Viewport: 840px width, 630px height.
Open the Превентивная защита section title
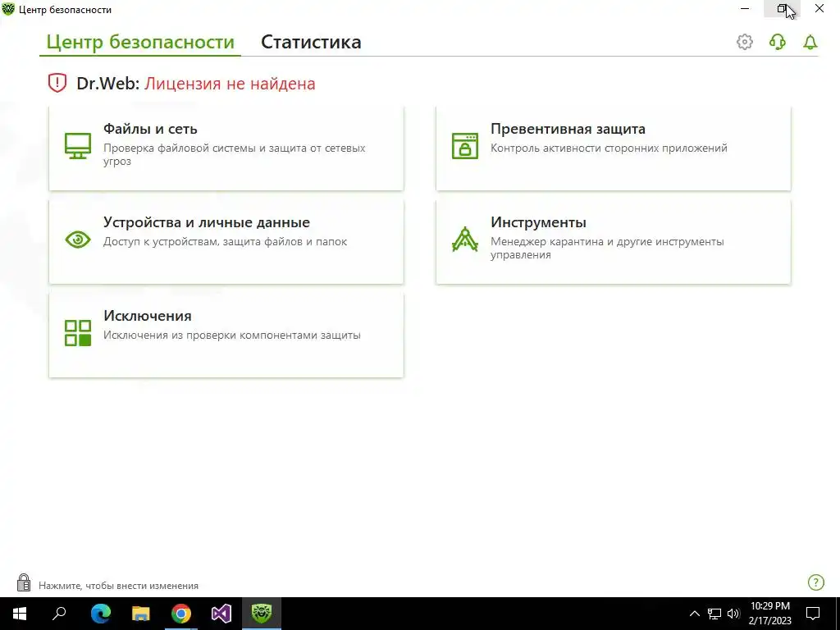pyautogui.click(x=568, y=129)
